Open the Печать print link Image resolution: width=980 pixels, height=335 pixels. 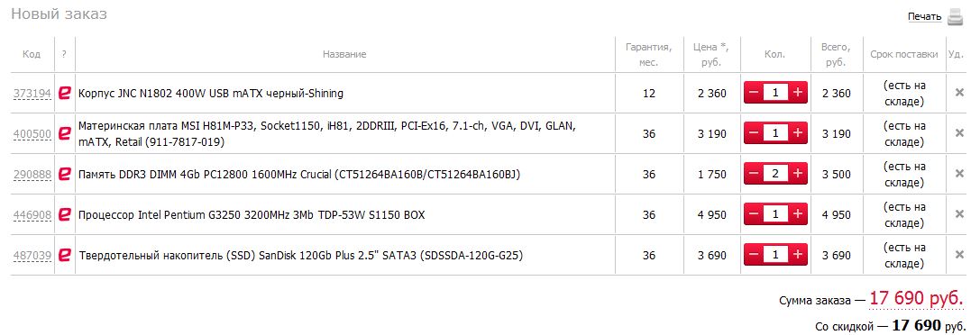click(x=924, y=17)
